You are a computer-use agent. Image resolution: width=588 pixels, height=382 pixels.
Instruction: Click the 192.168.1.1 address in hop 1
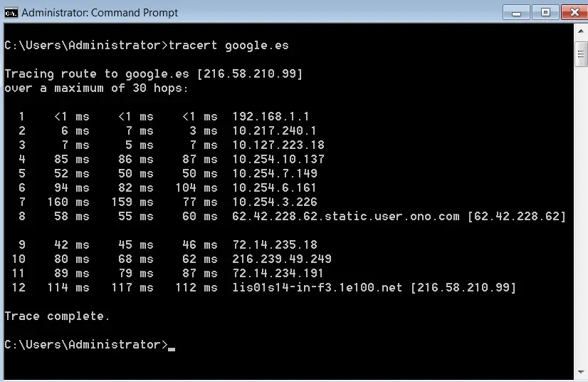point(271,116)
